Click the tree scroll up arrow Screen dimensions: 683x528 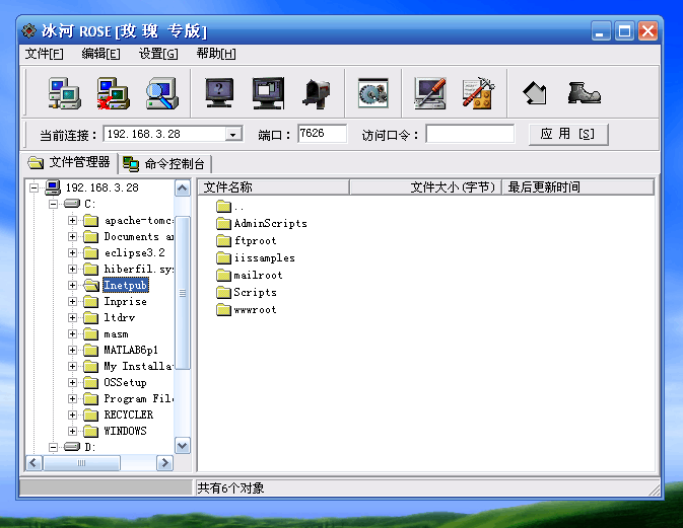pos(183,188)
